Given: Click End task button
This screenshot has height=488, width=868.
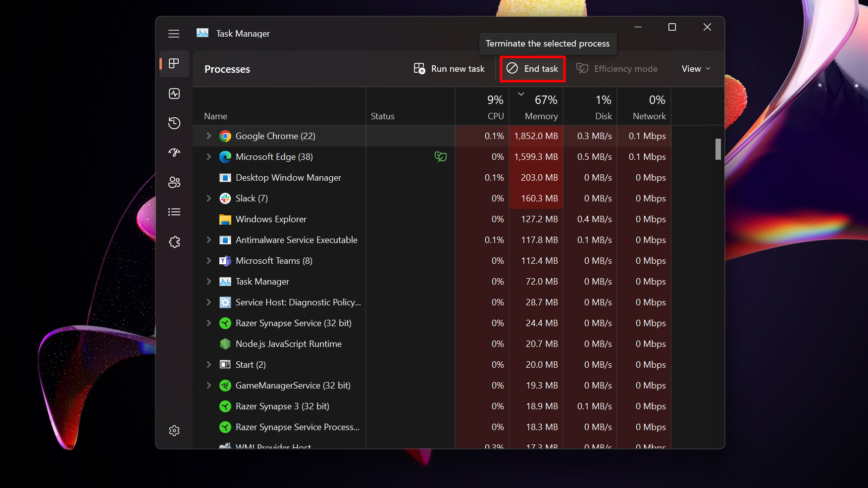Looking at the screenshot, I should pyautogui.click(x=533, y=69).
